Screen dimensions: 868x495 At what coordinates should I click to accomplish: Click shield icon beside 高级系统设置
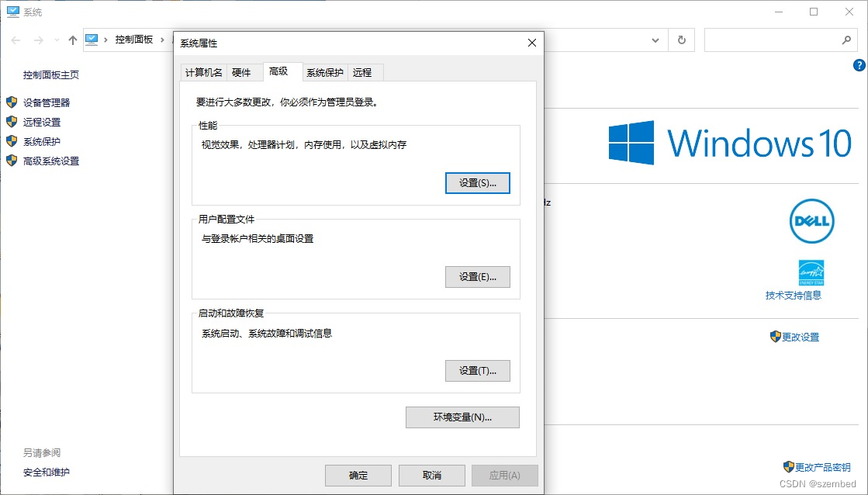(x=12, y=161)
